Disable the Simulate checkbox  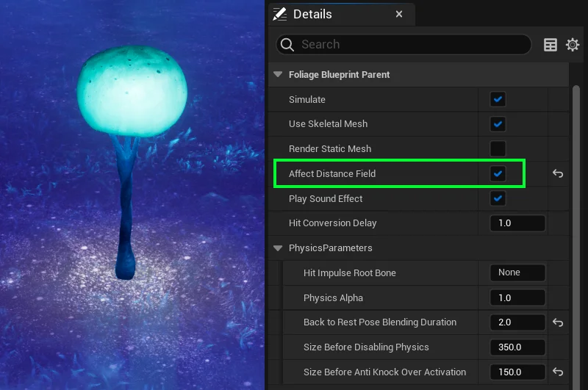[498, 99]
